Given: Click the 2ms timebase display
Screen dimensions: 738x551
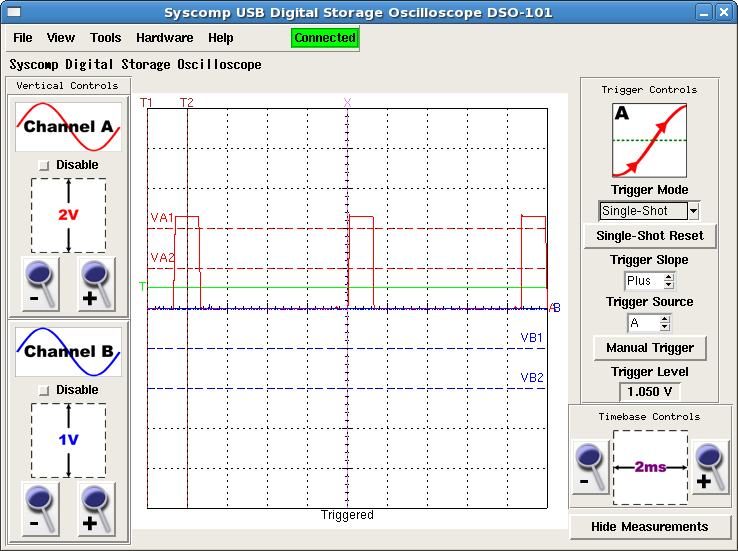Looking at the screenshot, I should click(x=650, y=467).
